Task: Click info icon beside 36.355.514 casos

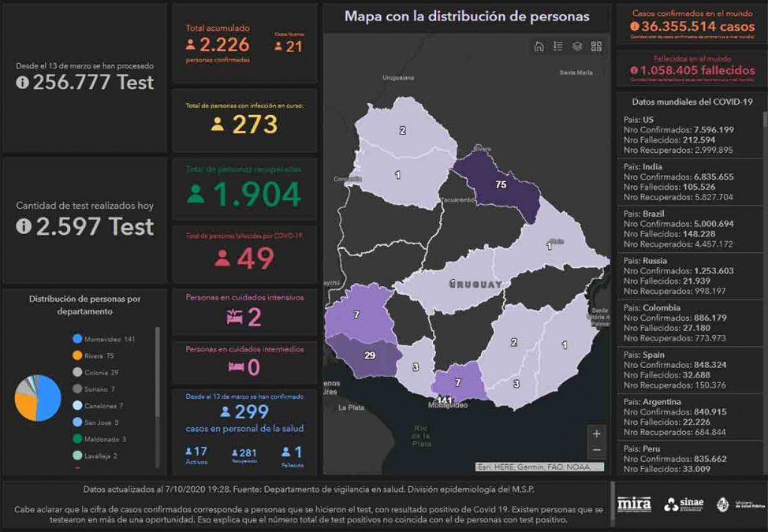Action: click(x=635, y=26)
